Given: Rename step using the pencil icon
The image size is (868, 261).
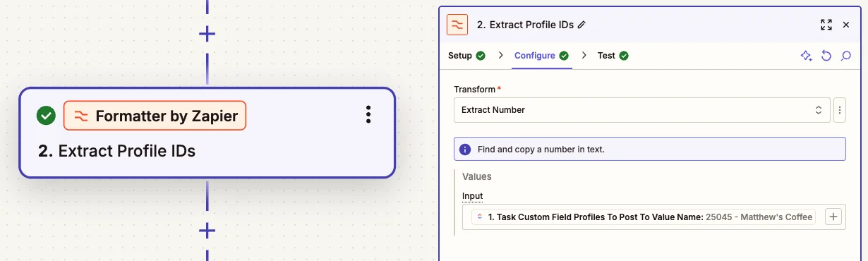Looking at the screenshot, I should 581,25.
